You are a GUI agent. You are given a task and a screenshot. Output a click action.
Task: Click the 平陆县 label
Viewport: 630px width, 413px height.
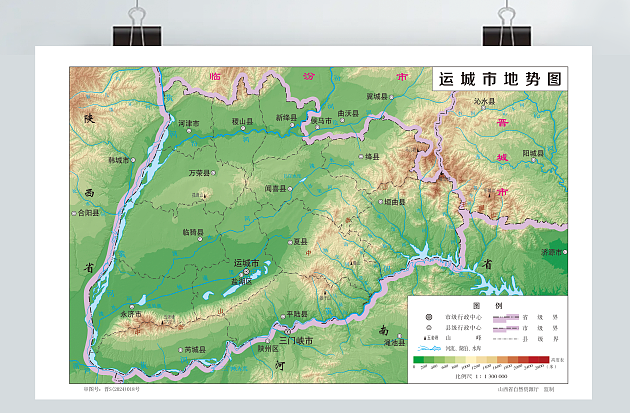pos(297,314)
